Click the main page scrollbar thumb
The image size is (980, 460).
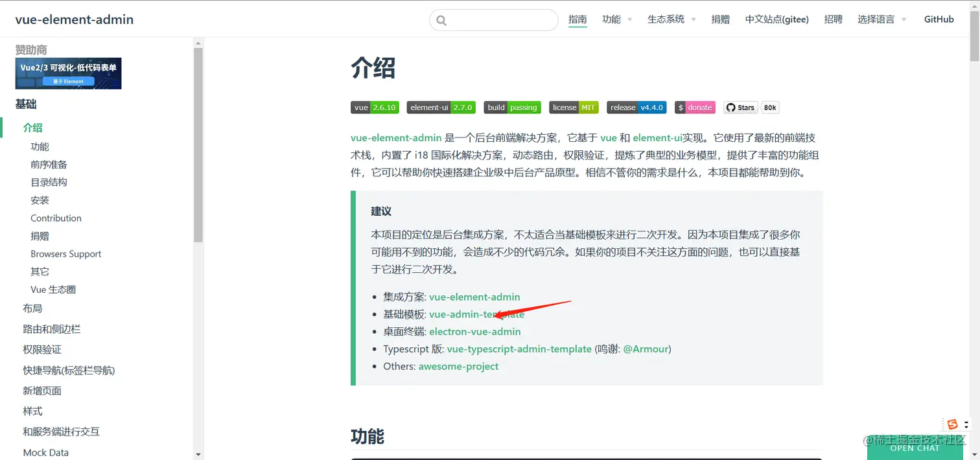(974, 36)
